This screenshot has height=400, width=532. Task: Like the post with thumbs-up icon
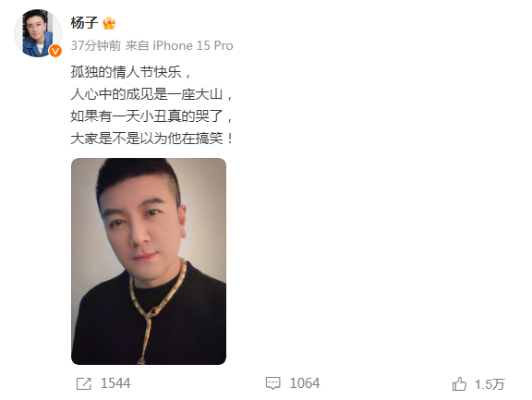click(459, 384)
